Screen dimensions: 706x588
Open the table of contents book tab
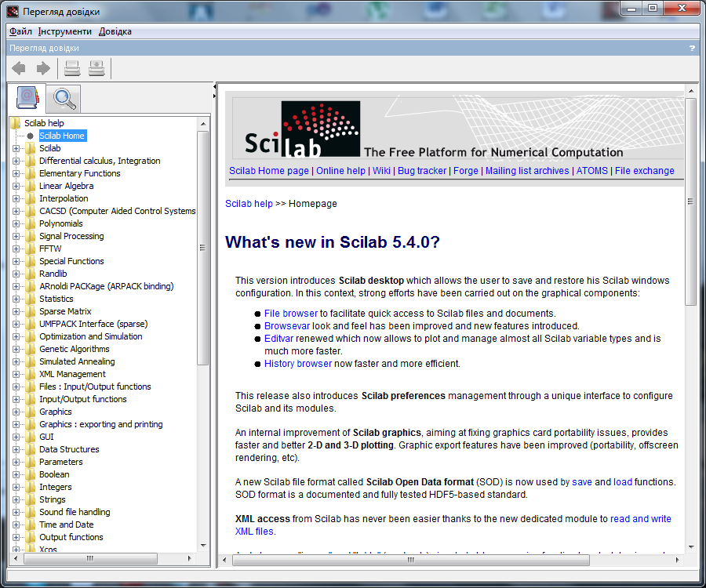click(x=27, y=98)
